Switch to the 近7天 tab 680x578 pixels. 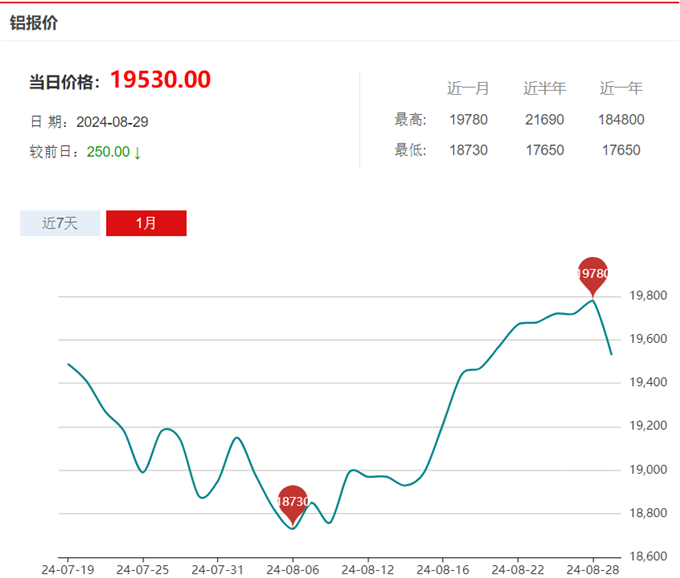click(60, 223)
